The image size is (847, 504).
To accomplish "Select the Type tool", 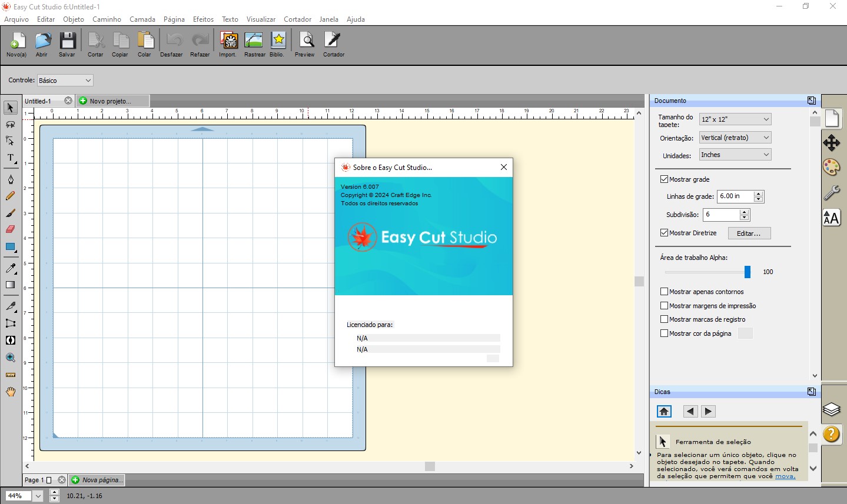I will pos(10,158).
